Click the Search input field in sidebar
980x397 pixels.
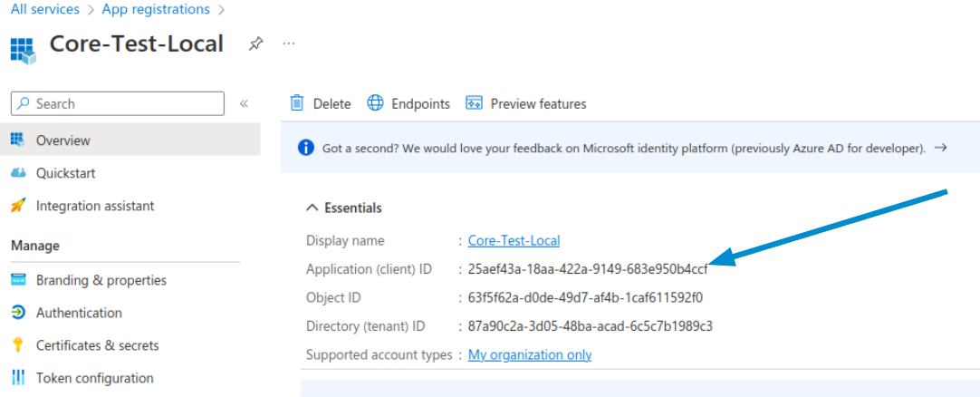[118, 104]
